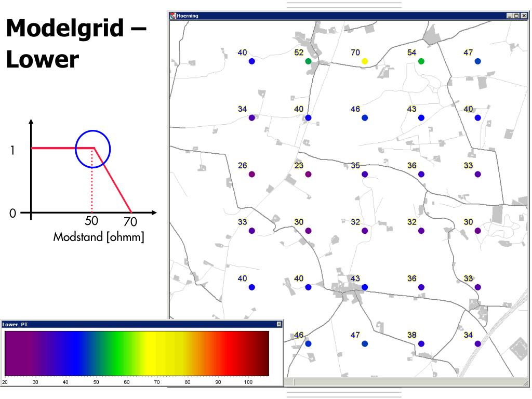Click the Hoerning window app icon

coord(173,16)
